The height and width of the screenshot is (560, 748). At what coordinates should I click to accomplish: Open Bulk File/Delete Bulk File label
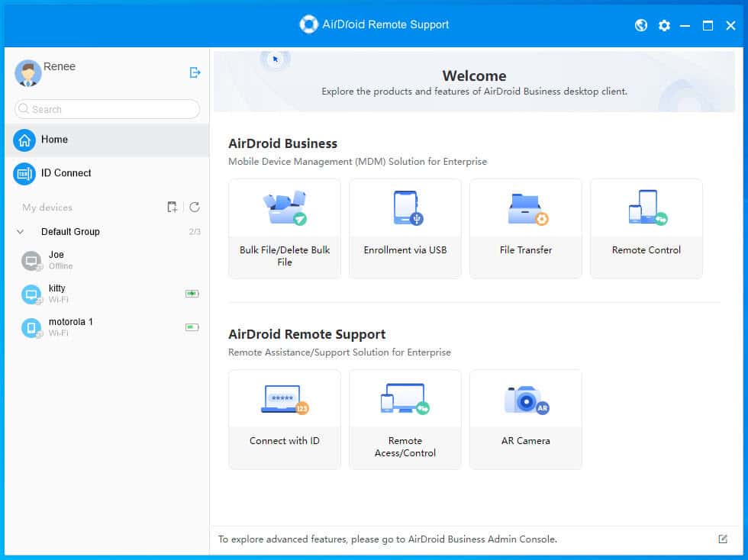(285, 256)
